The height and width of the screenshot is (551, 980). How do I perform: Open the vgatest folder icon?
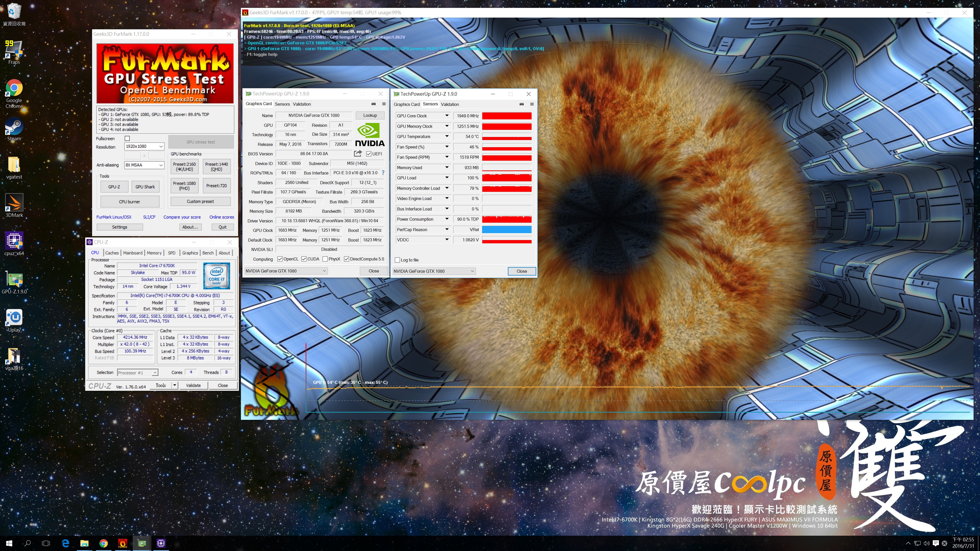[x=14, y=168]
